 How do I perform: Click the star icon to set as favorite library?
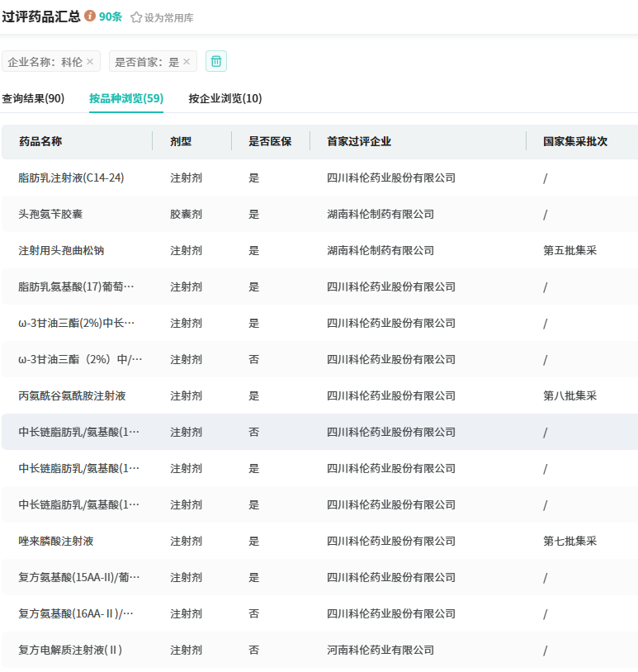tap(136, 17)
